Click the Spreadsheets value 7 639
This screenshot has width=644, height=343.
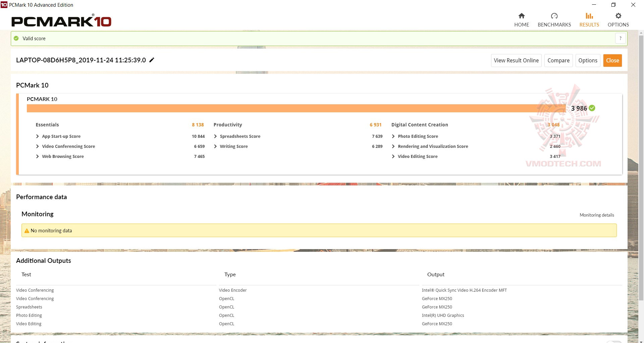tap(377, 136)
